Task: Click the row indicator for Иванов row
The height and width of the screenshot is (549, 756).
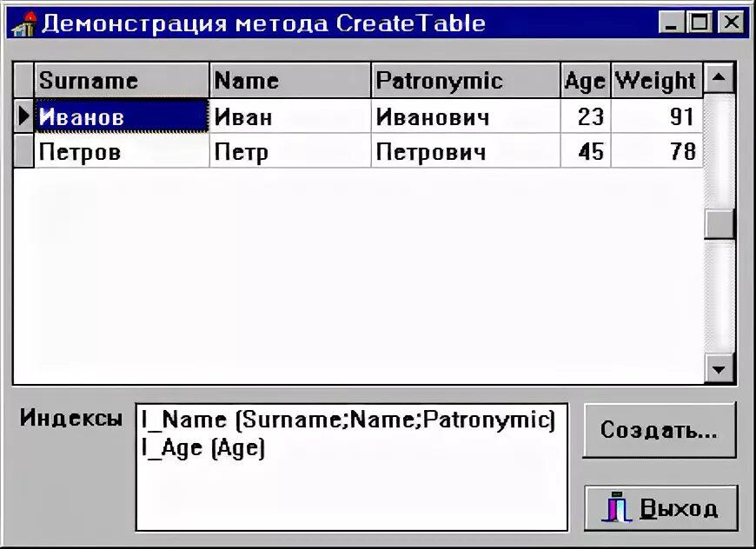Action: tap(23, 116)
